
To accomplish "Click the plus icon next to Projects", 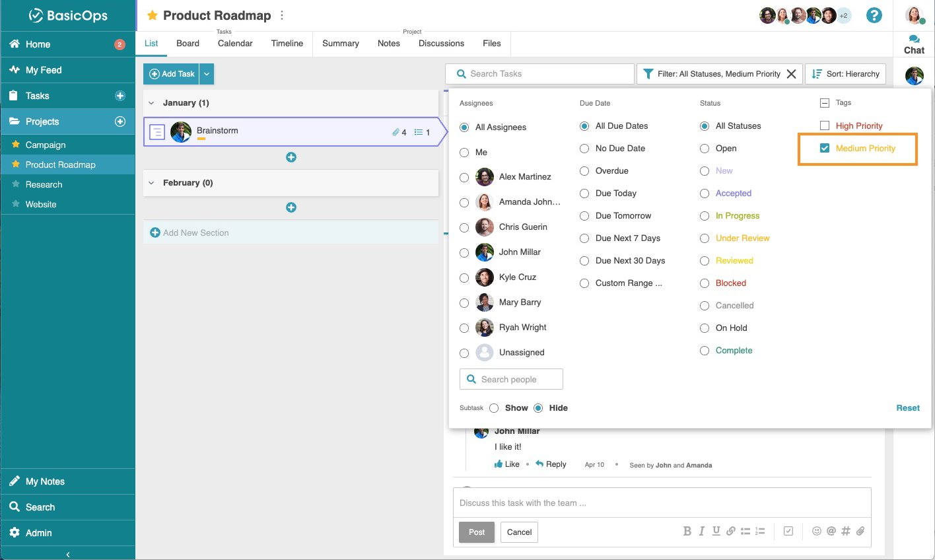I will [x=120, y=122].
